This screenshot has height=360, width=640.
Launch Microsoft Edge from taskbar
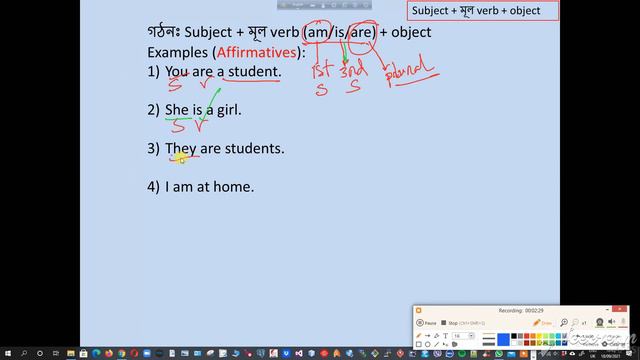[96, 353]
